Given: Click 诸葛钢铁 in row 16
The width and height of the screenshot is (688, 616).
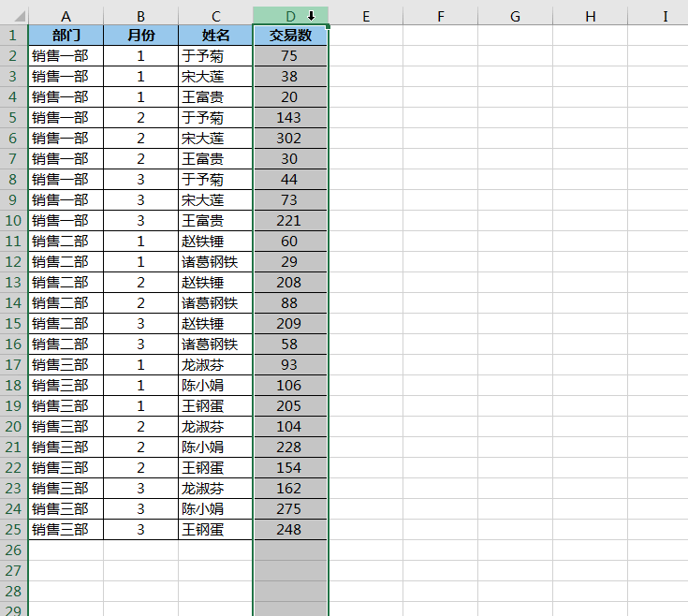Looking at the screenshot, I should pos(210,344).
